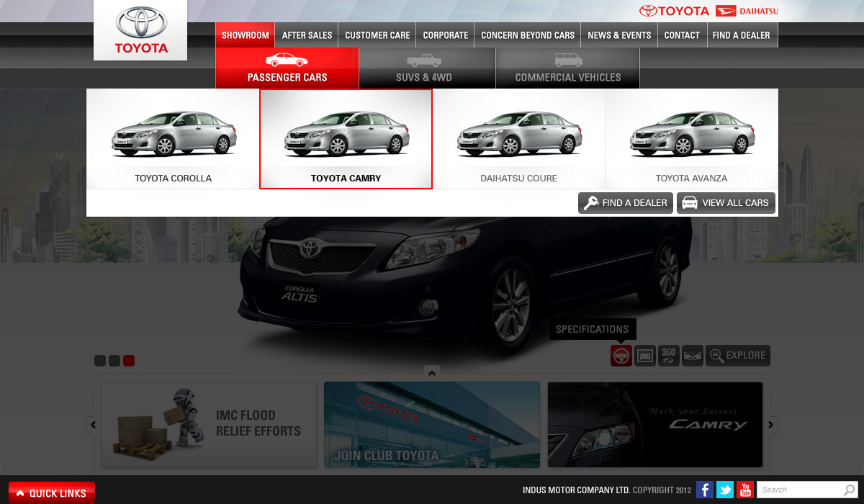Screen dimensions: 864x504
Task: Open Concern Beyond Cars menu
Action: click(528, 35)
